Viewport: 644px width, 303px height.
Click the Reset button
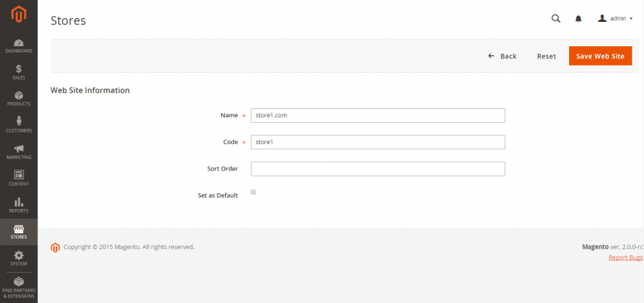(546, 56)
